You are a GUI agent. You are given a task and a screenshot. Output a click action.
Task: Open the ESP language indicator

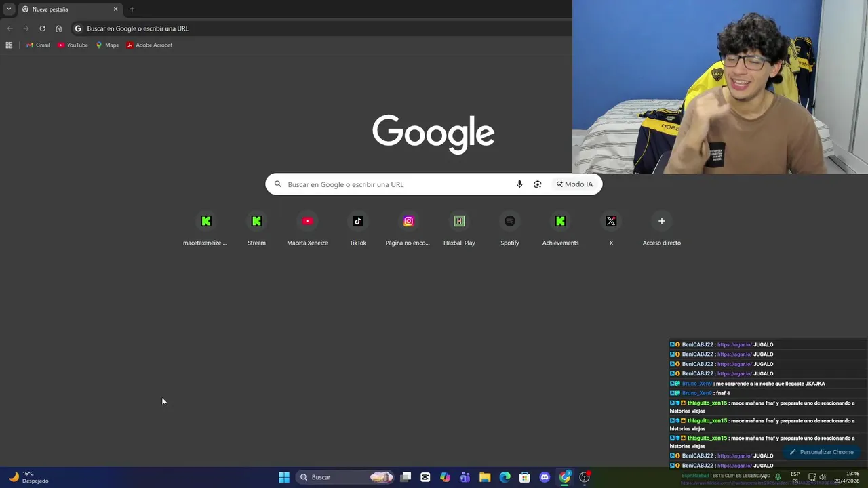pos(795,477)
